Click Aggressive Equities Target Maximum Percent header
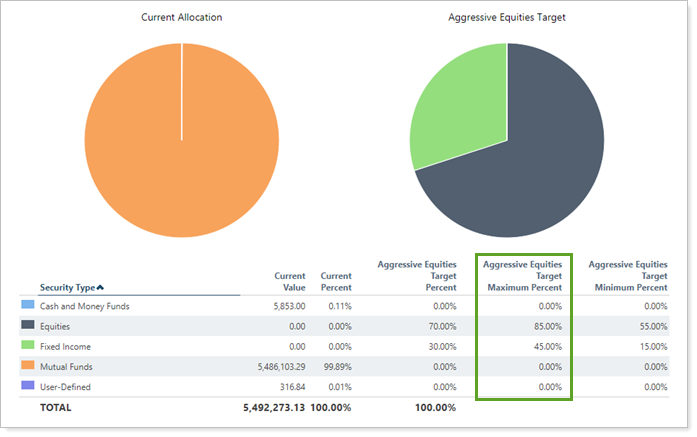Viewport: 697px width, 437px height. click(x=522, y=276)
